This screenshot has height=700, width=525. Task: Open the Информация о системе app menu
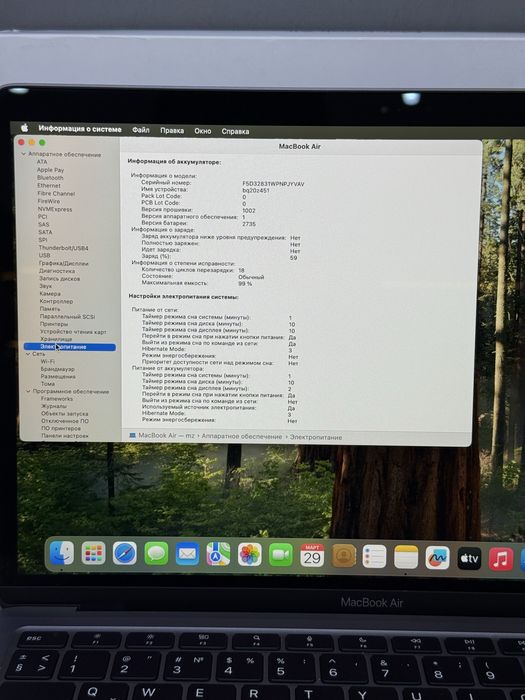pos(80,129)
